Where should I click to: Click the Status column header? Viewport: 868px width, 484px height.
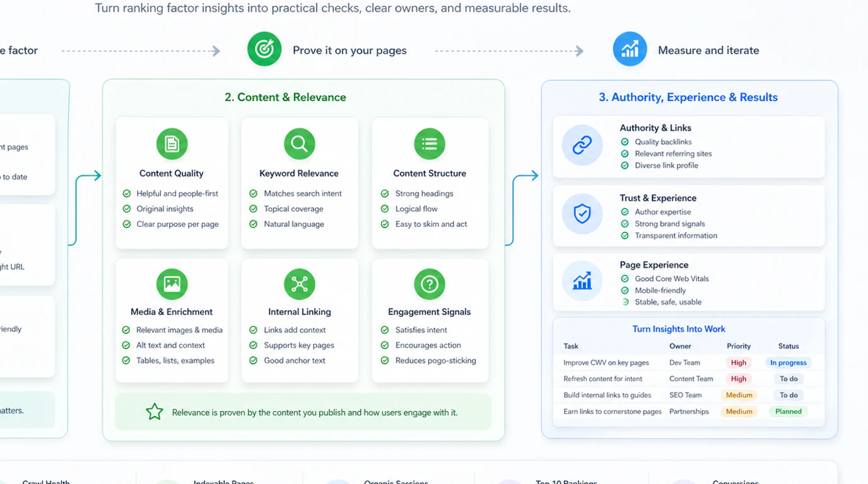pos(789,346)
